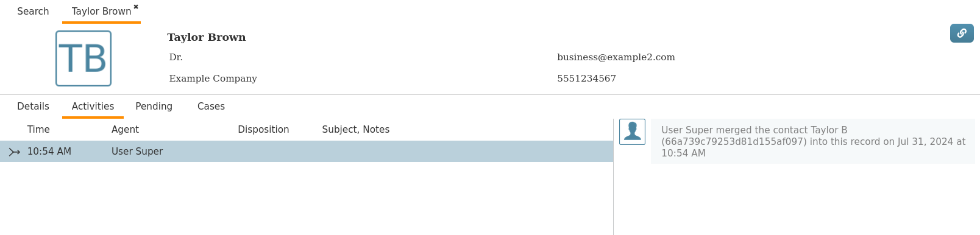Click the link icon button
980x235 pixels.
coord(962,33)
